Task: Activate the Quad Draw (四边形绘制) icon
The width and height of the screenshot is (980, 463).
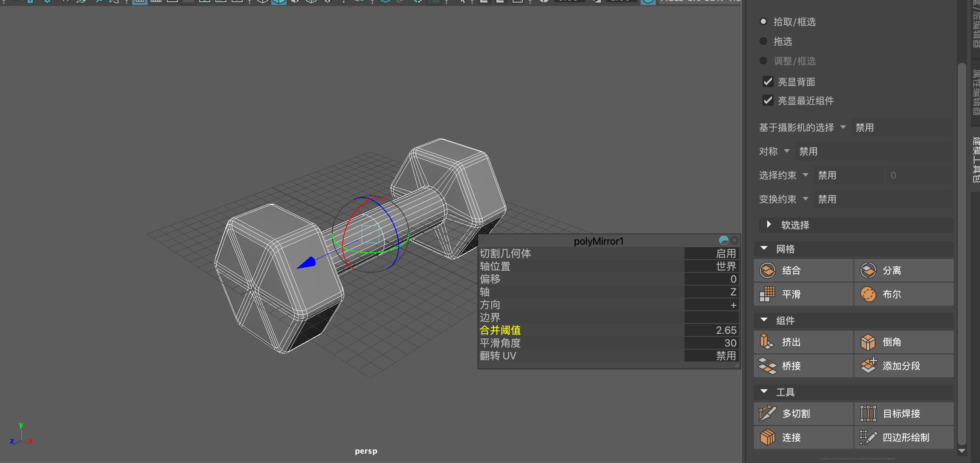Action: point(868,437)
